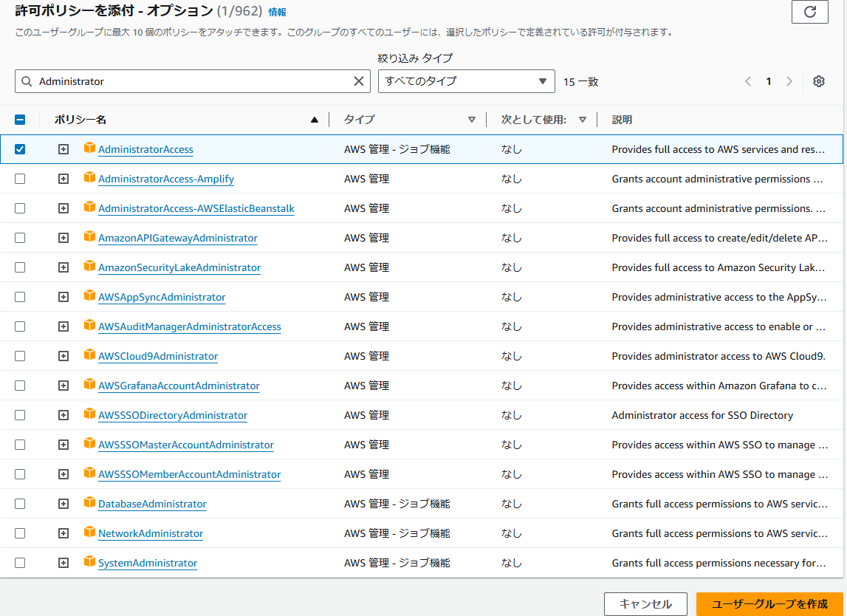The width and height of the screenshot is (847, 616).
Task: Toggle the select-all header checkbox
Action: pos(20,120)
